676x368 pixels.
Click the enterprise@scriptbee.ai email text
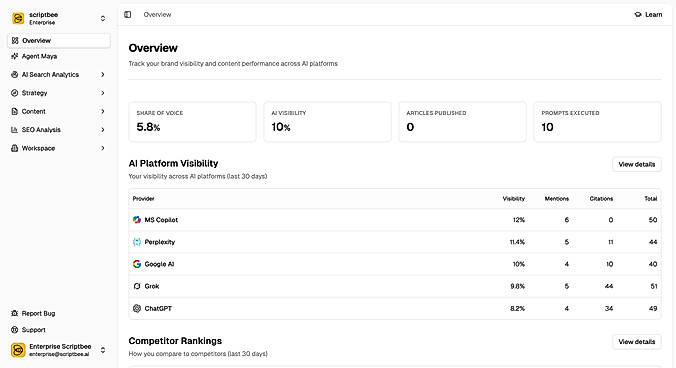[59, 354]
